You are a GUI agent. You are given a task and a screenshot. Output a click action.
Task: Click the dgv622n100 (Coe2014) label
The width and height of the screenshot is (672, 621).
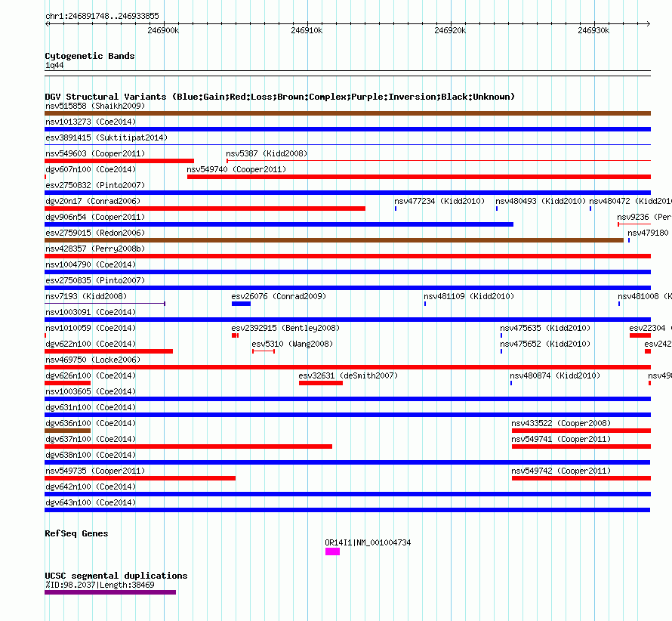point(91,344)
